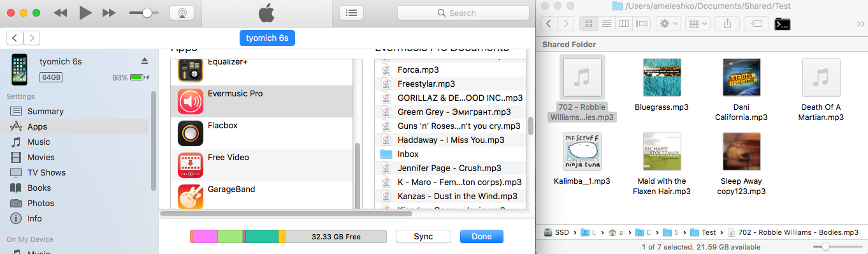Click the pink segment of storage bar

pyautogui.click(x=205, y=237)
